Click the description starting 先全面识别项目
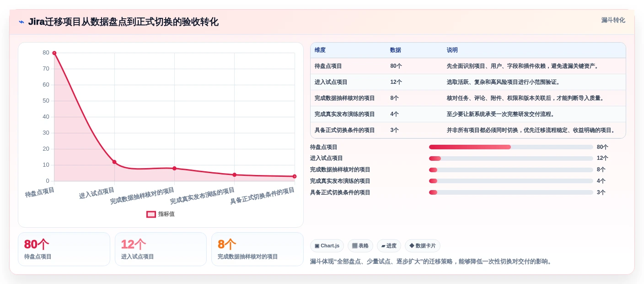644x284 pixels. (524, 66)
